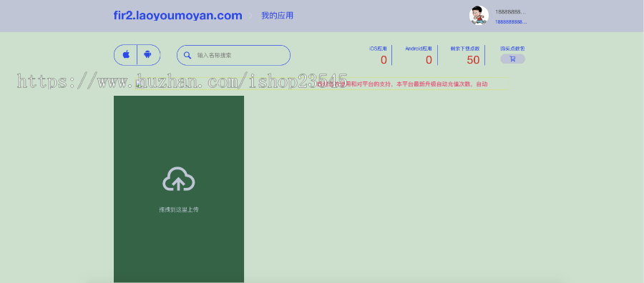Viewport: 644px width, 283px height.
Task: Click the search magnifier icon
Action: click(187, 55)
